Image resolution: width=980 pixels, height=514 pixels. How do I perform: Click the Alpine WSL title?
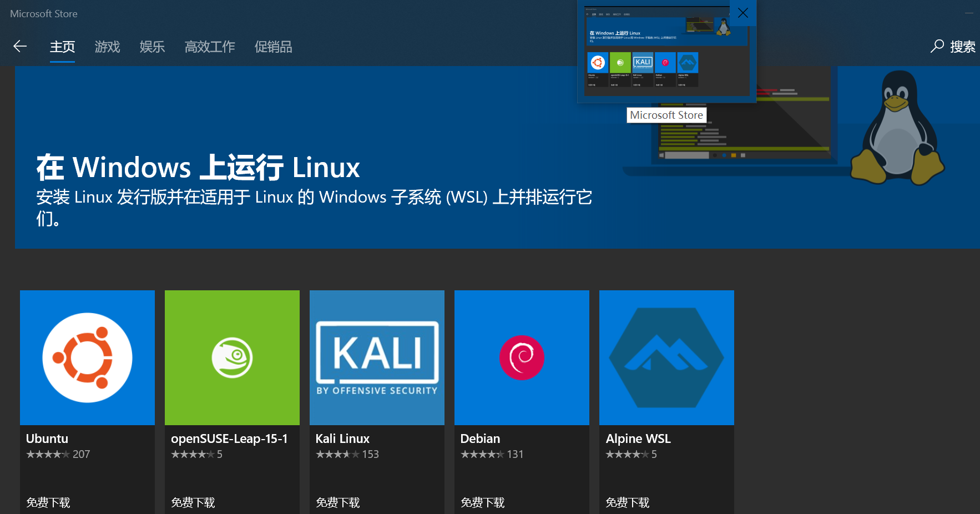tap(638, 439)
